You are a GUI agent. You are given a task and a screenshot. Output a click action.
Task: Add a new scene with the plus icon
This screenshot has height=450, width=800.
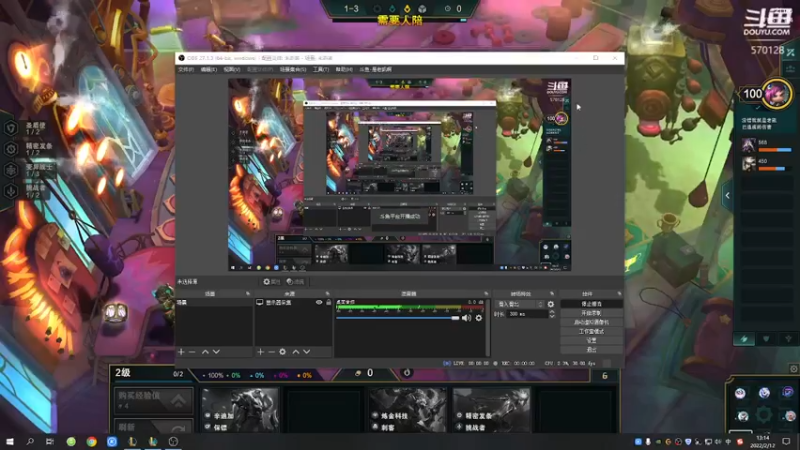(181, 352)
